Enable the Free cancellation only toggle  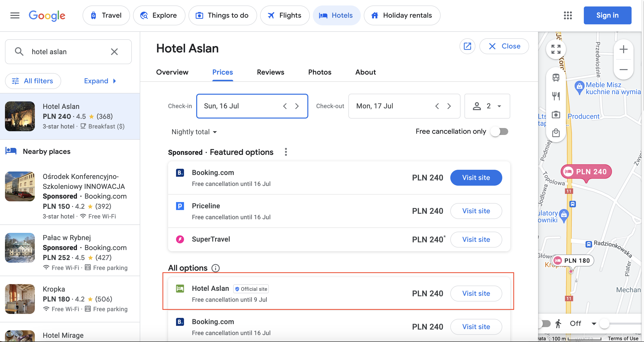[500, 131]
